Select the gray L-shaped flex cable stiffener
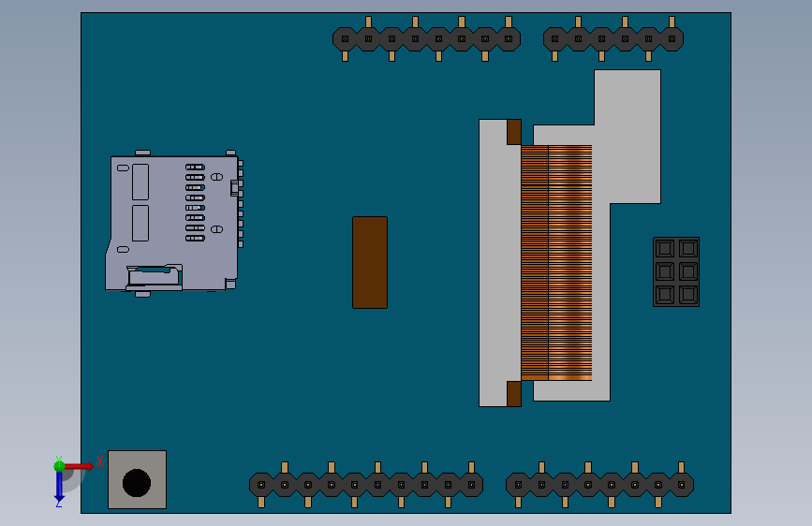 point(627,137)
